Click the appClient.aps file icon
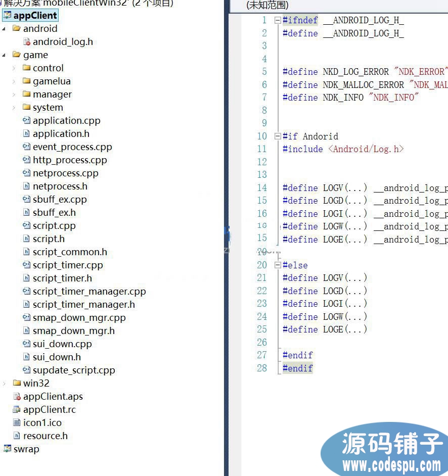The height and width of the screenshot is (476, 448). click(x=17, y=396)
